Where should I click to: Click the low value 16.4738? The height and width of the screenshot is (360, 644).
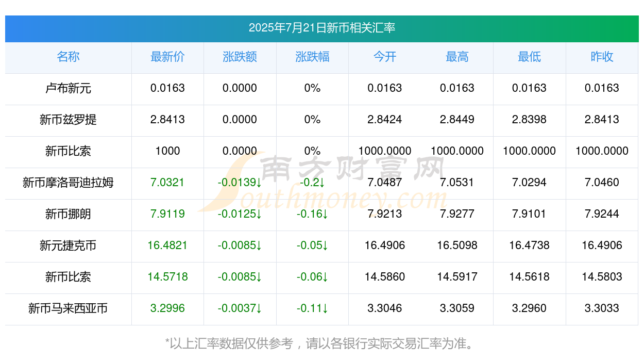(529, 246)
